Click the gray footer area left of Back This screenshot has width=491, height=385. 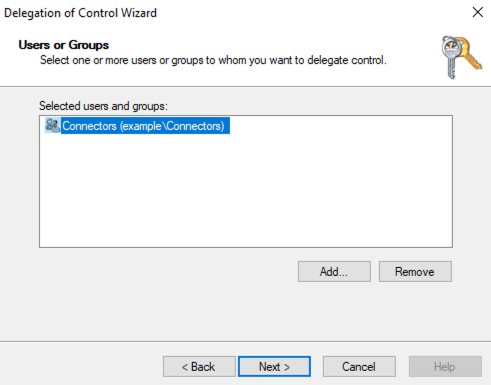point(80,365)
